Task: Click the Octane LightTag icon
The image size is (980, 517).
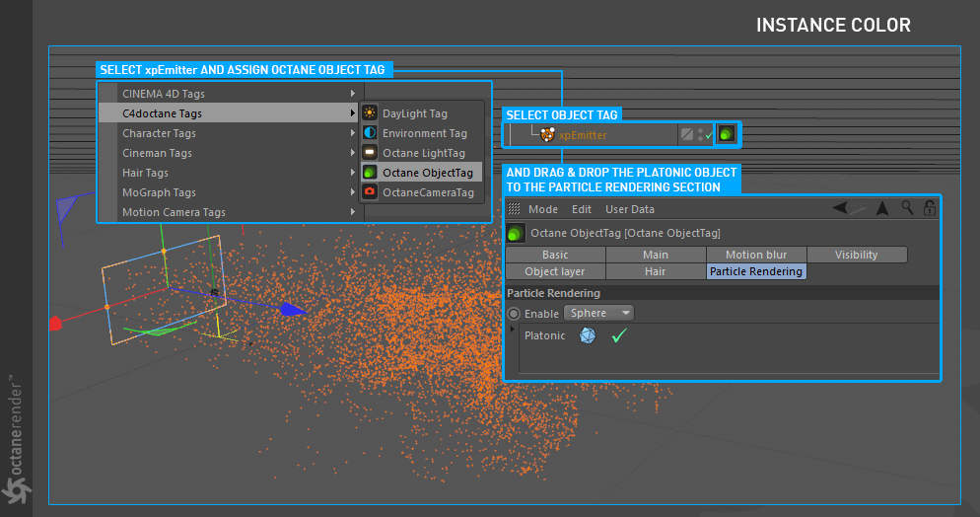Action: [370, 153]
